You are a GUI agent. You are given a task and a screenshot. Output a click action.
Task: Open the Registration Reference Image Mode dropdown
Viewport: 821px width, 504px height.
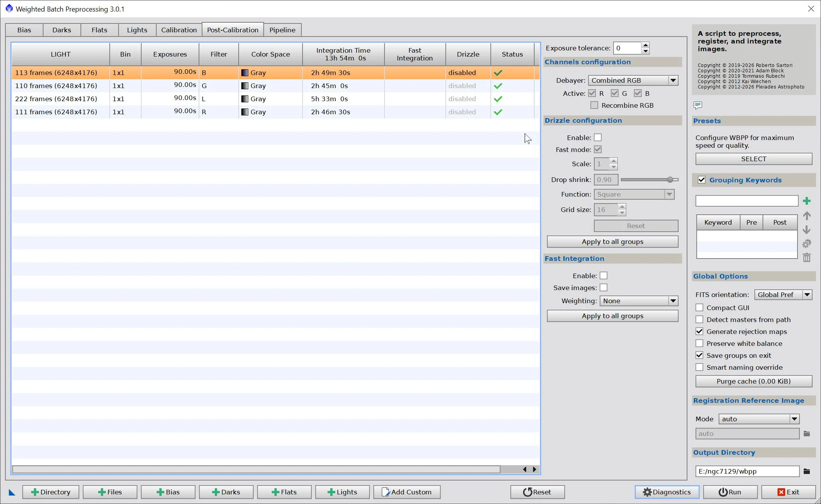(759, 419)
